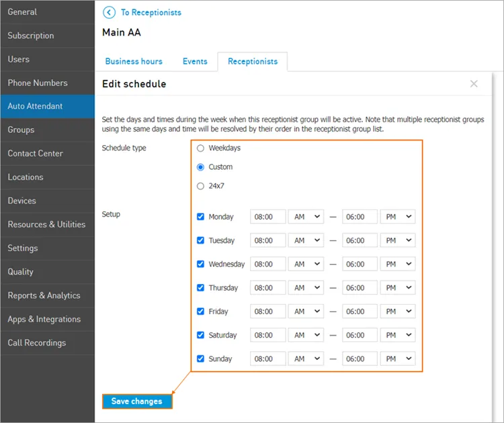
Task: Open Groups section
Action: point(48,130)
